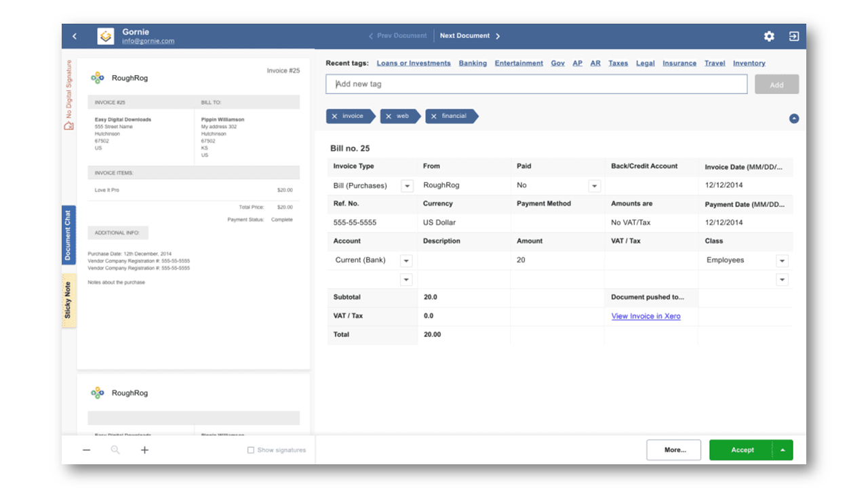
Task: Select Inventory recent tag
Action: tap(749, 63)
